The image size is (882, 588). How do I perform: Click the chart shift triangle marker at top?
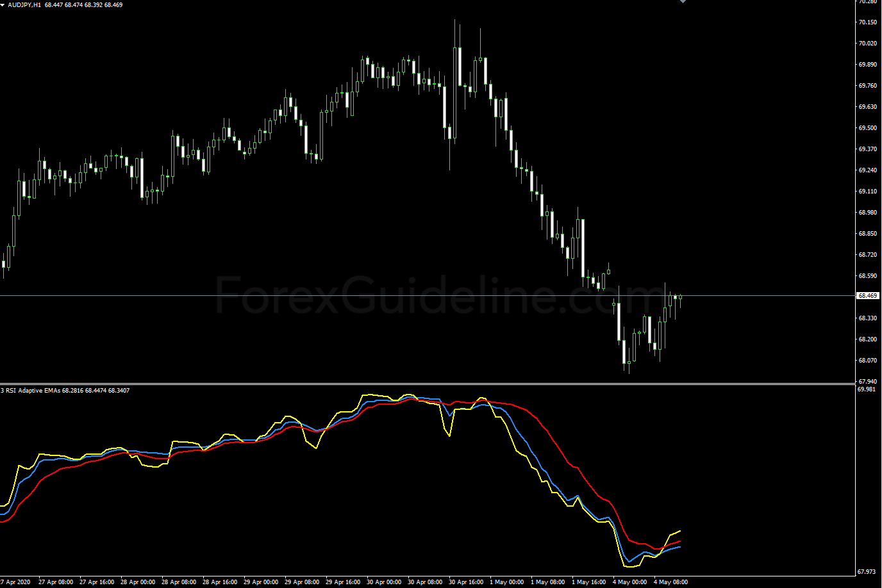[683, 1]
